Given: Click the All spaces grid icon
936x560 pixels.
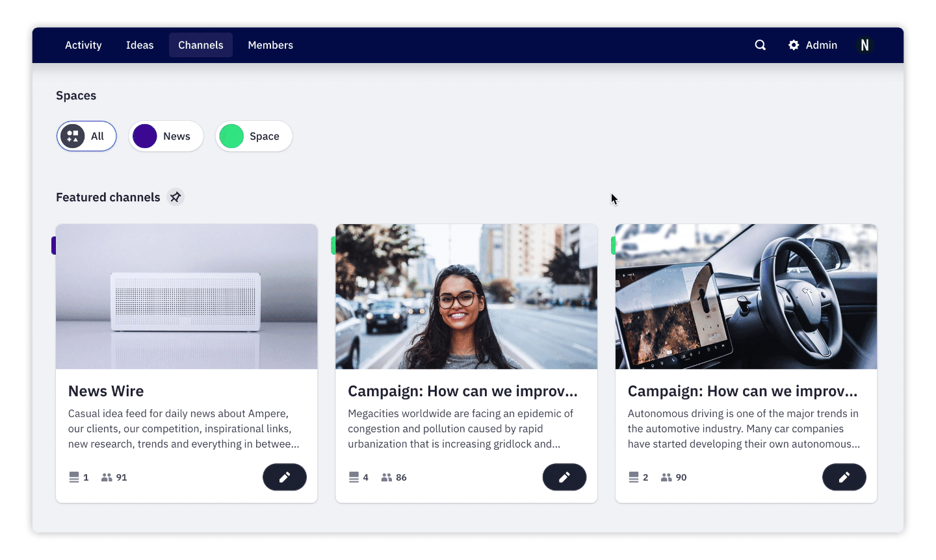Looking at the screenshot, I should [x=73, y=136].
